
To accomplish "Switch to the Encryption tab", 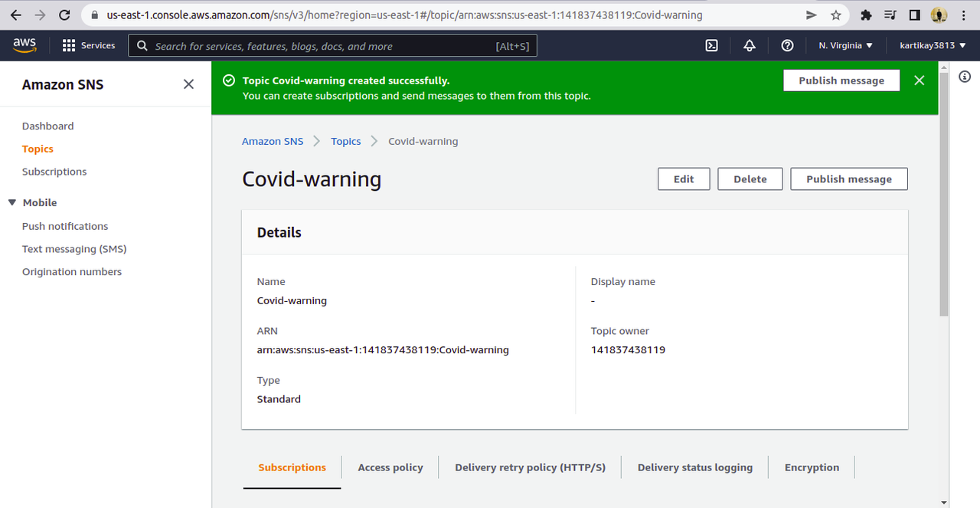I will 812,467.
